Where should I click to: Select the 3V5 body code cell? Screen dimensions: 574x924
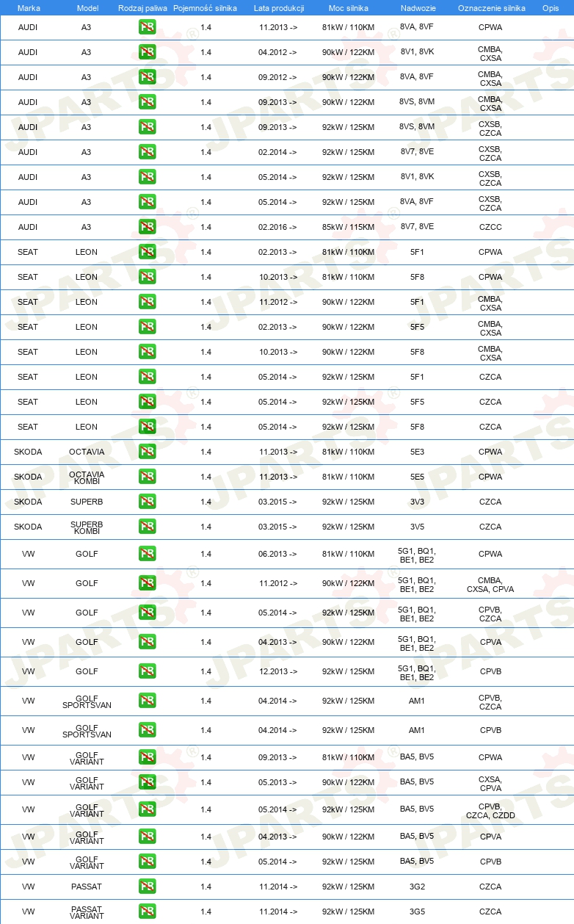(417, 527)
